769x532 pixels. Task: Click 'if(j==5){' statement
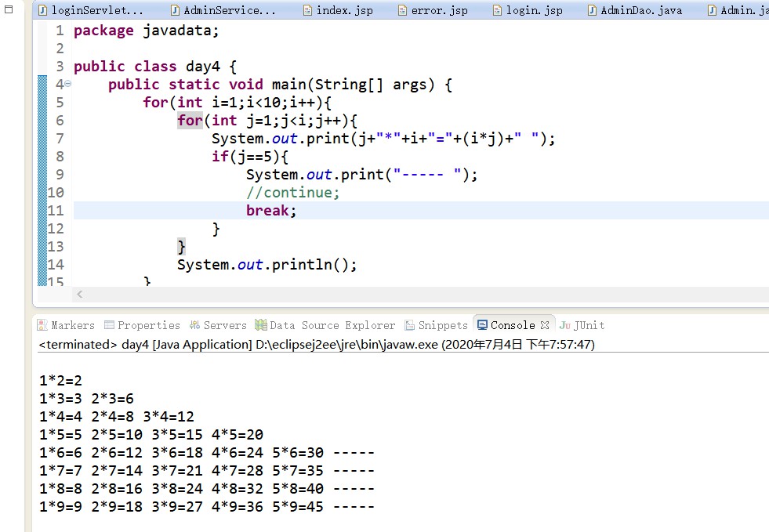[250, 157]
